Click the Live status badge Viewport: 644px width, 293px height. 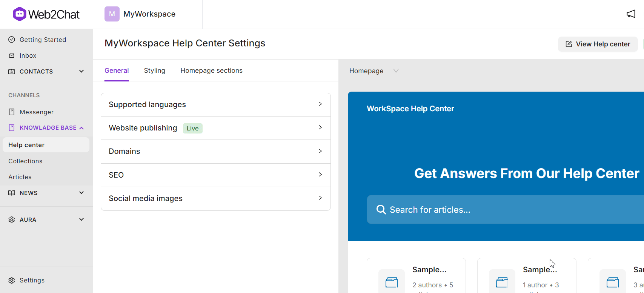pos(192,128)
